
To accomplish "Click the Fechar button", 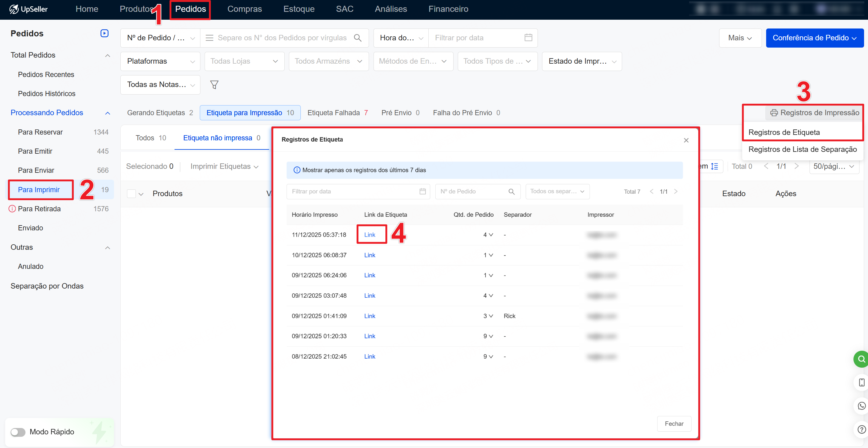I will 674,424.
